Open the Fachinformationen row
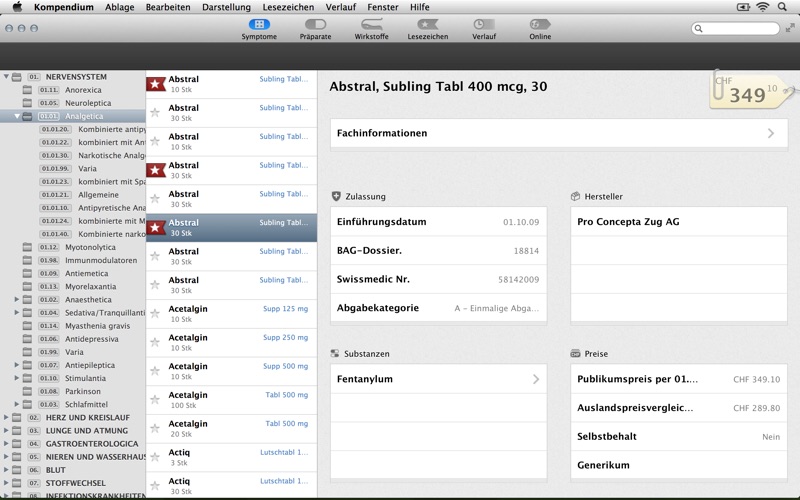800x500 pixels. [559, 133]
